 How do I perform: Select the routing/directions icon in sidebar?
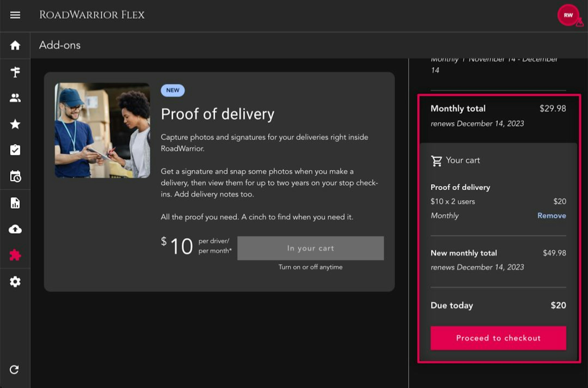pyautogui.click(x=15, y=71)
